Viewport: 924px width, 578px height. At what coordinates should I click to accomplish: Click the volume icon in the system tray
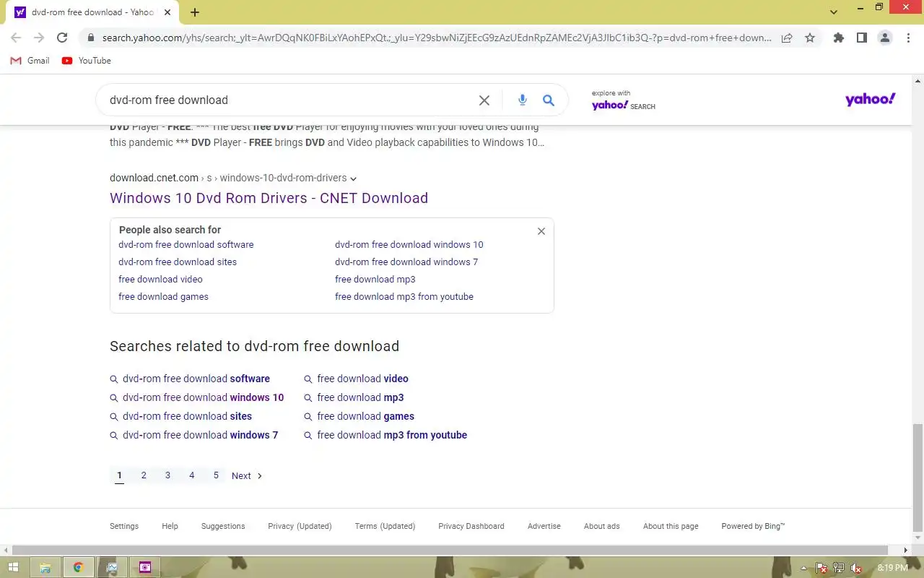[856, 568]
